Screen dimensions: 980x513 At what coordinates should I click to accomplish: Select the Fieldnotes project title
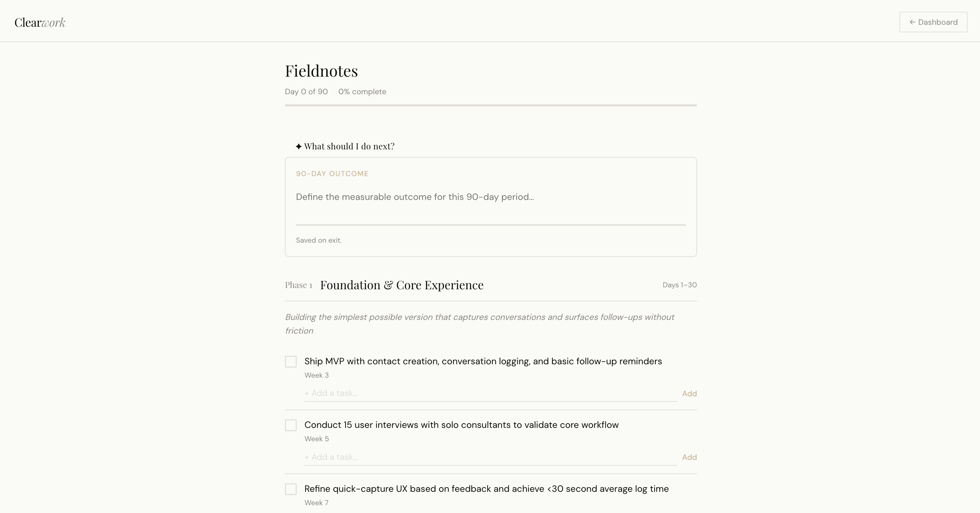coord(321,71)
